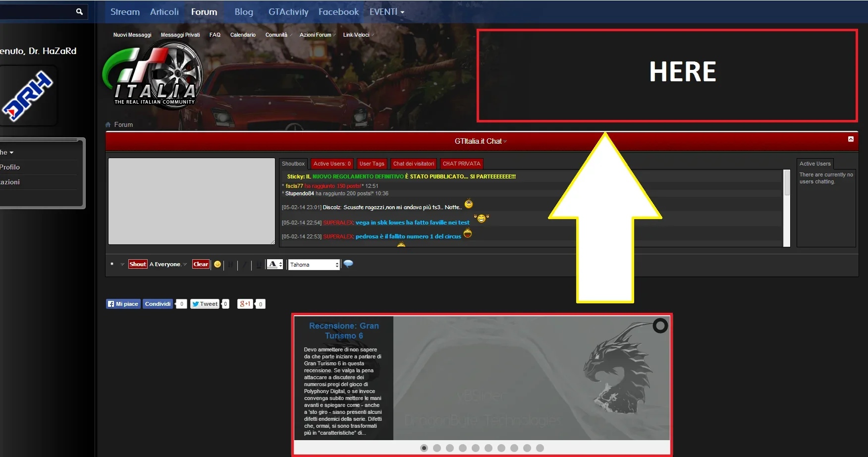Open the smiley picker in shoutbox
The image size is (868, 457).
[x=217, y=264]
